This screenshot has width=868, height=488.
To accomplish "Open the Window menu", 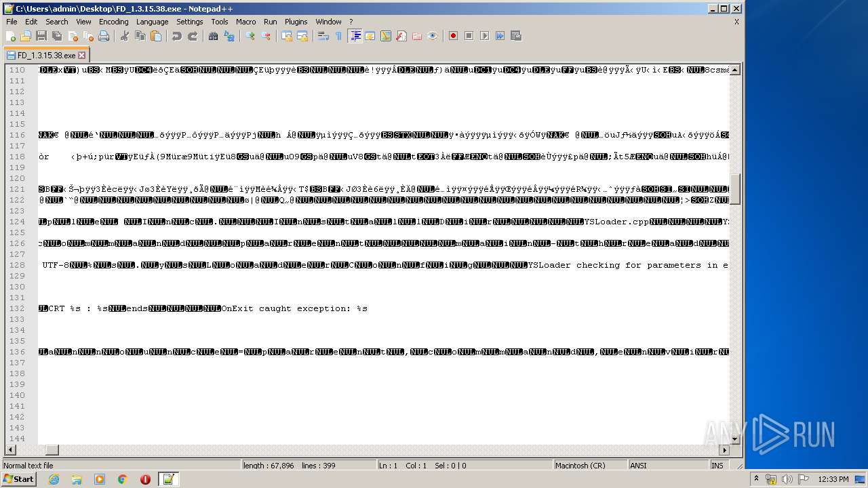I will (329, 22).
